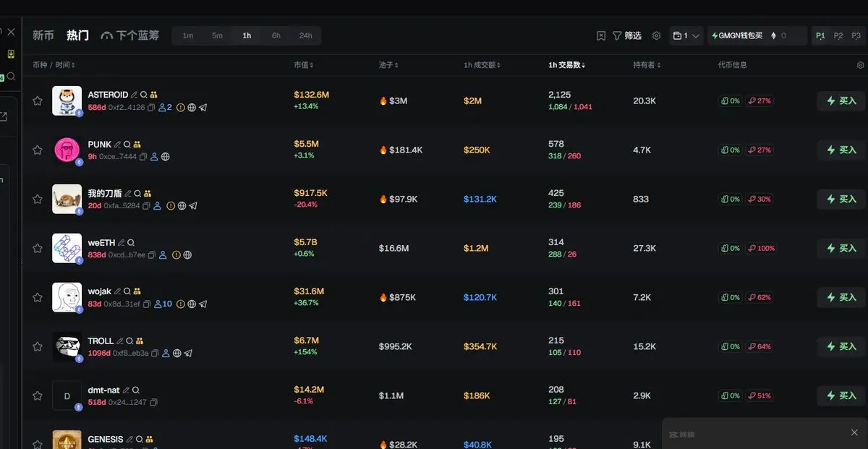The height and width of the screenshot is (449, 868).
Task: Open the website globe icon for PUNK
Action: (166, 157)
